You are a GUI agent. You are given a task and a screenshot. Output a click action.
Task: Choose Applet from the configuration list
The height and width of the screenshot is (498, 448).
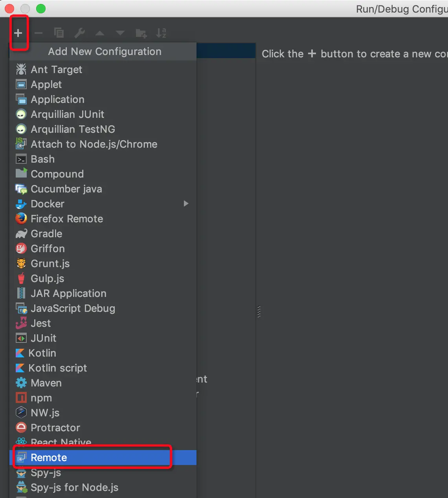click(x=103, y=84)
